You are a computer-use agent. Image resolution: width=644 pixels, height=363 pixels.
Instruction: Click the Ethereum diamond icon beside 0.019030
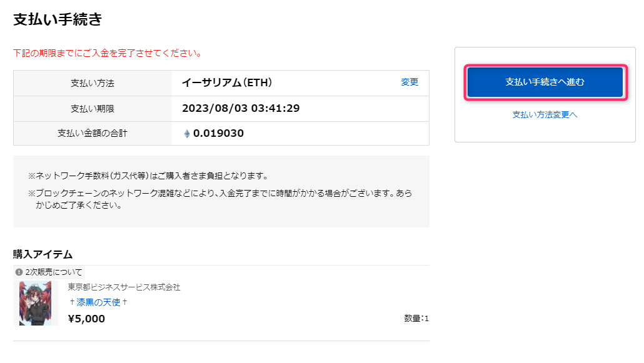pos(187,134)
